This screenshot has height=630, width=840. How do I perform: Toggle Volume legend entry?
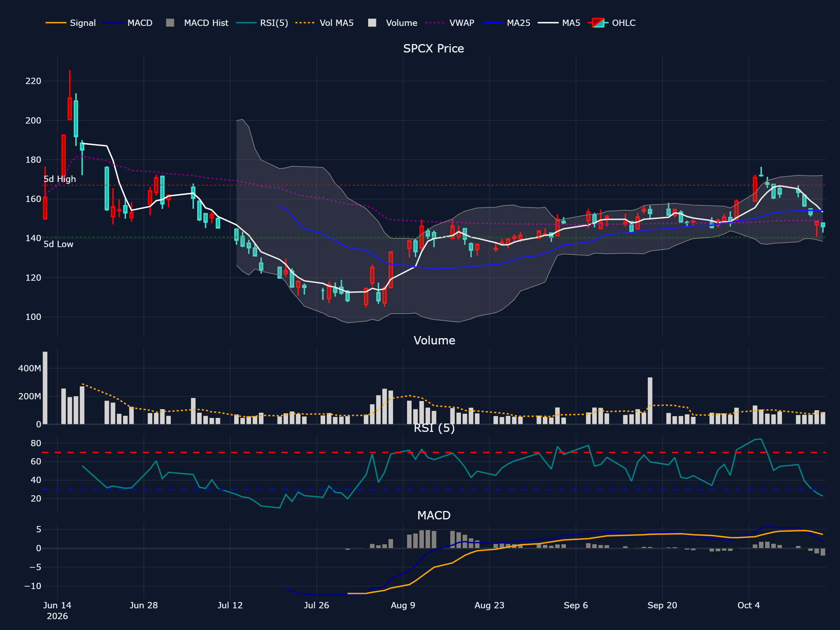click(x=393, y=23)
